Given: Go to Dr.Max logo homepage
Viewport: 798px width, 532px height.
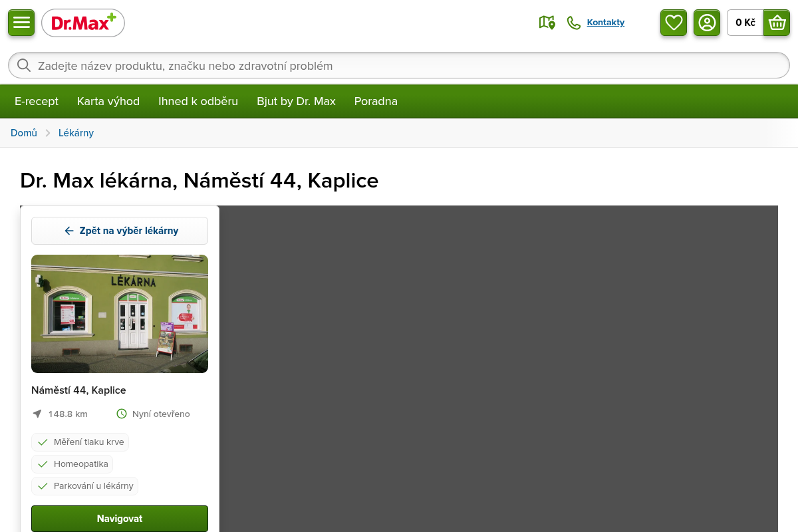Looking at the screenshot, I should coord(83,23).
